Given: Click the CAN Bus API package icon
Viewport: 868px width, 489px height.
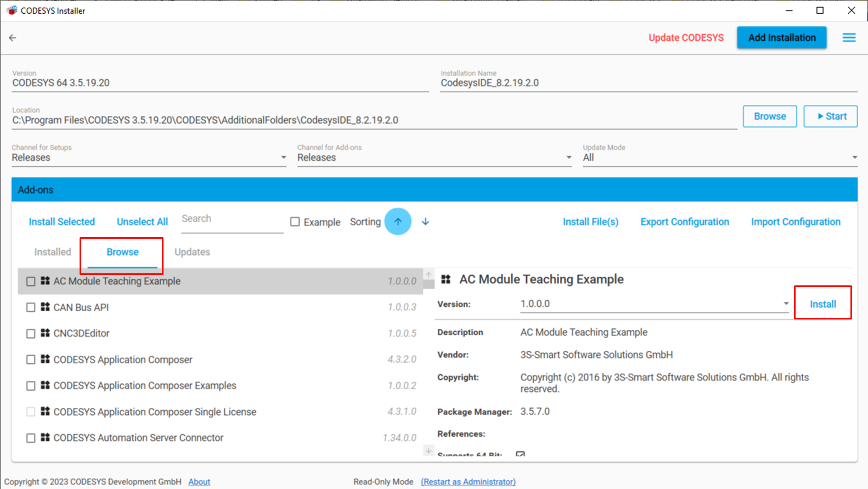Looking at the screenshot, I should 46,307.
